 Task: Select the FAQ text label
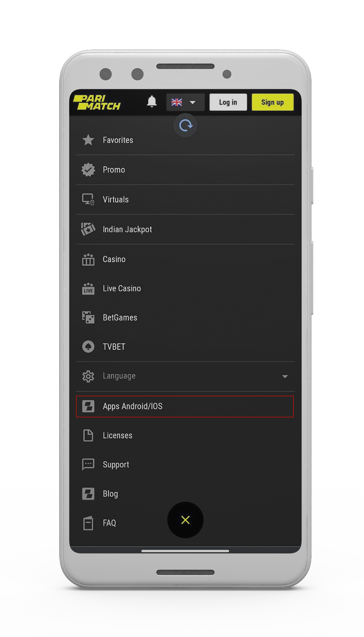110,523
